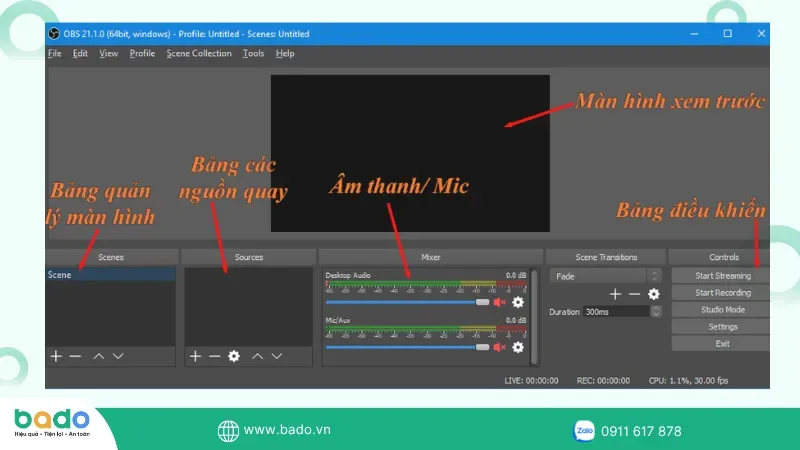
Task: Maximize the OBS window
Action: click(728, 34)
